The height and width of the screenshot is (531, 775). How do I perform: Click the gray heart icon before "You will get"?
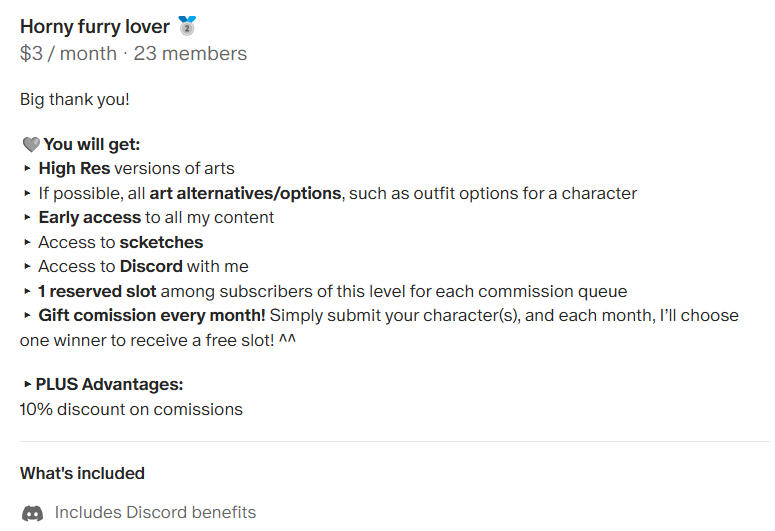click(30, 145)
